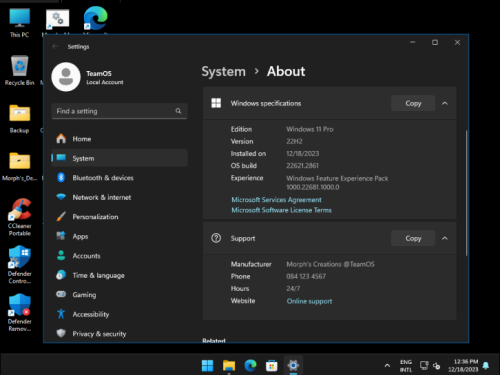Collapse the Windows specifications section
500x375 pixels.
click(445, 103)
